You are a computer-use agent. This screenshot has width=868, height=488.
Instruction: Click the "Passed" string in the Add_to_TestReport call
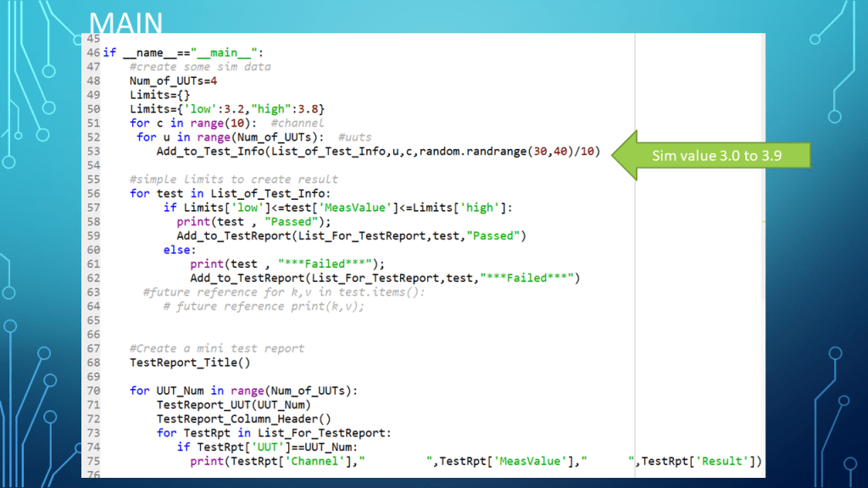click(x=487, y=236)
